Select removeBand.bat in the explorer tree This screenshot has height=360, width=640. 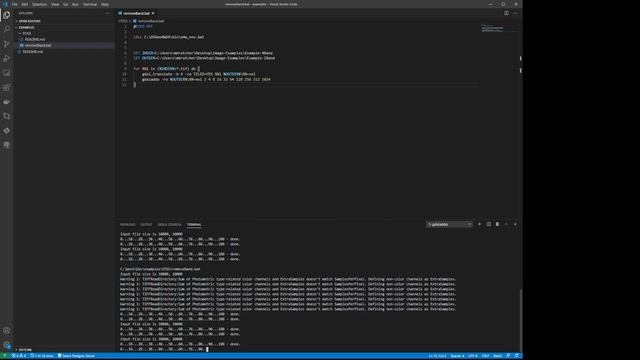(38, 46)
